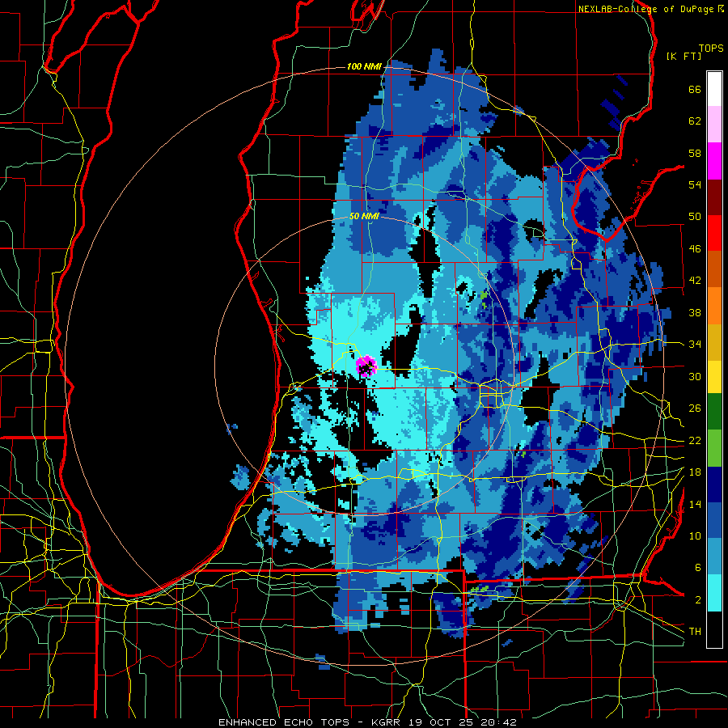The image size is (728, 728).
Task: Click the 100 NMI range ring label
Action: click(364, 67)
